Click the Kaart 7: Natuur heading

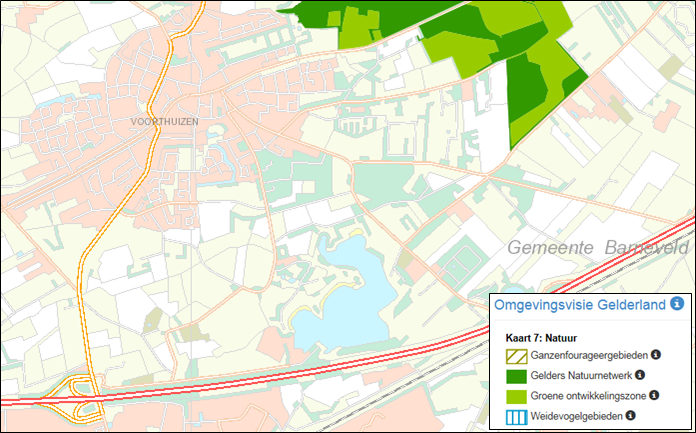coord(541,338)
